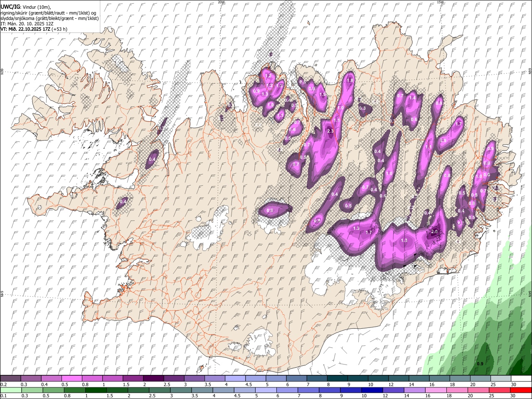Click the 20W longitude label at the top
The width and height of the screenshot is (532, 399).
[x=221, y=2]
